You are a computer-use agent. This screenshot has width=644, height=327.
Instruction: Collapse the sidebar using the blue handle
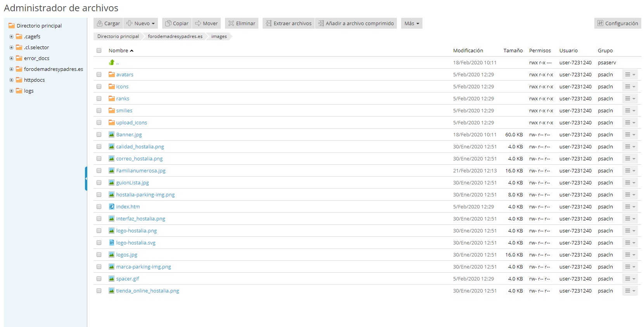click(x=86, y=179)
